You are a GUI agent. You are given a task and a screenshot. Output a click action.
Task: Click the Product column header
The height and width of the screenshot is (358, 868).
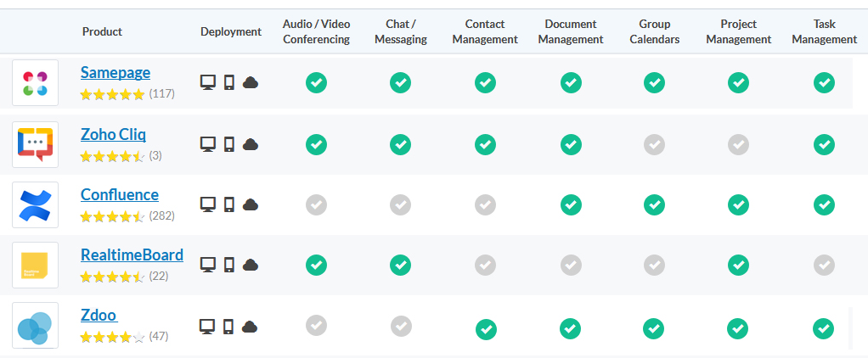(103, 31)
